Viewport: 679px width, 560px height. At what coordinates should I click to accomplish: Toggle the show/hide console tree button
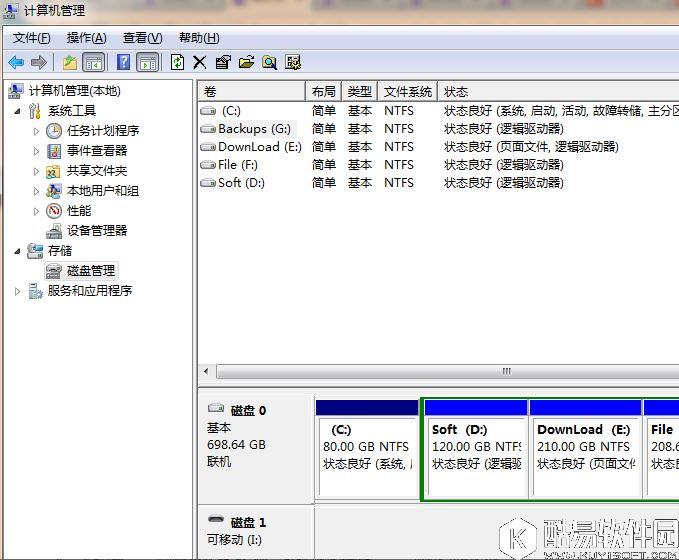click(x=94, y=62)
